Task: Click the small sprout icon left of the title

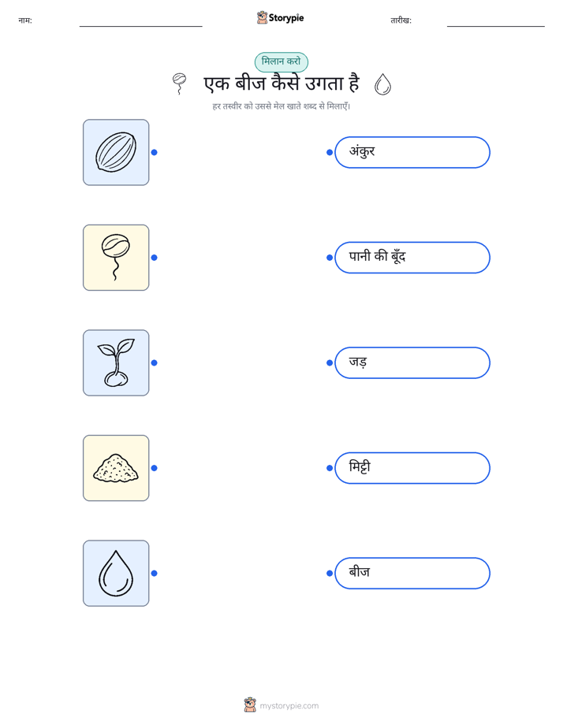Action: coord(179,84)
